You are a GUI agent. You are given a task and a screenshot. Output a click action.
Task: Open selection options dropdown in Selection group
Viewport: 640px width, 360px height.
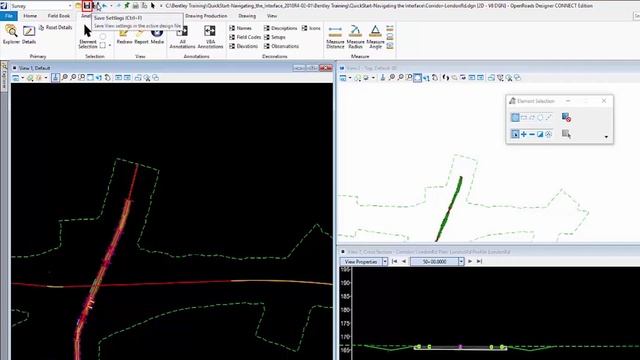click(x=110, y=45)
